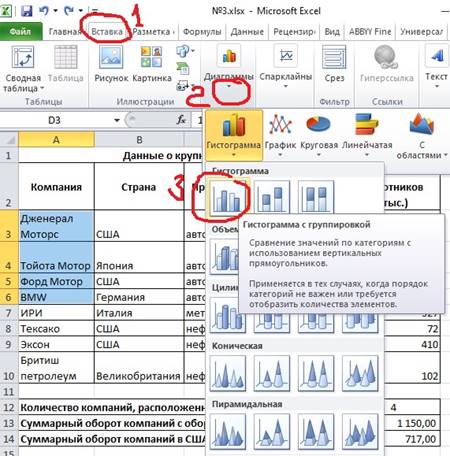Click cell containing Дженерал Моторс

[56, 226]
